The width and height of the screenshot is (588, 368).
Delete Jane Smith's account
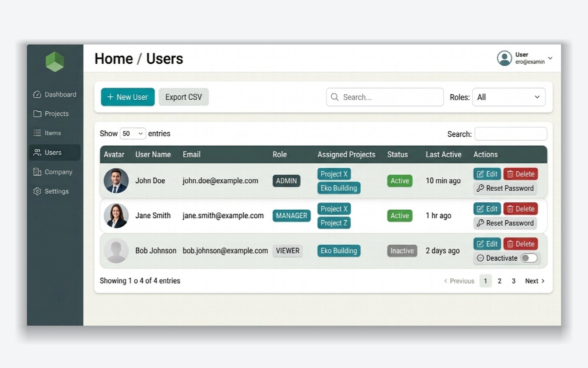pos(521,209)
